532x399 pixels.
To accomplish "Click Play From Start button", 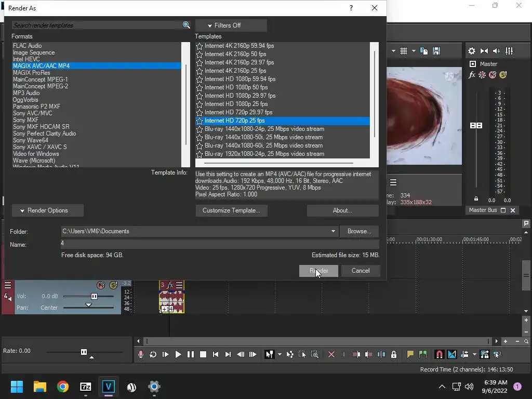I will tap(166, 354).
